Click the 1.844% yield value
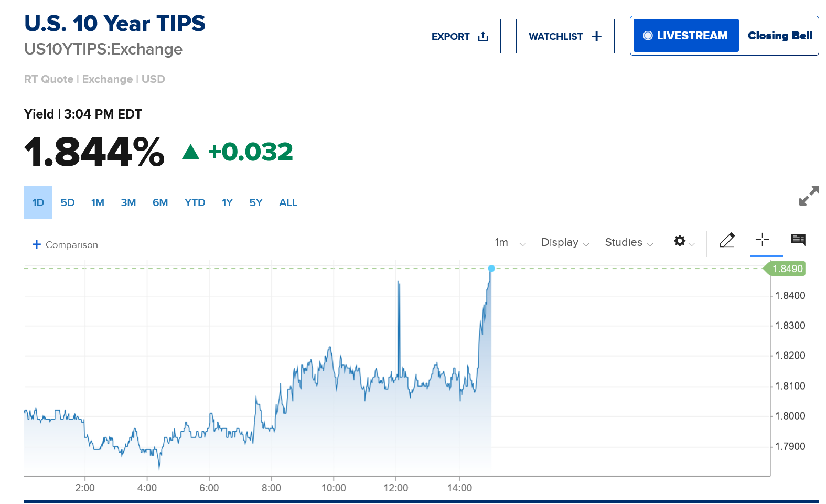 coord(94,152)
